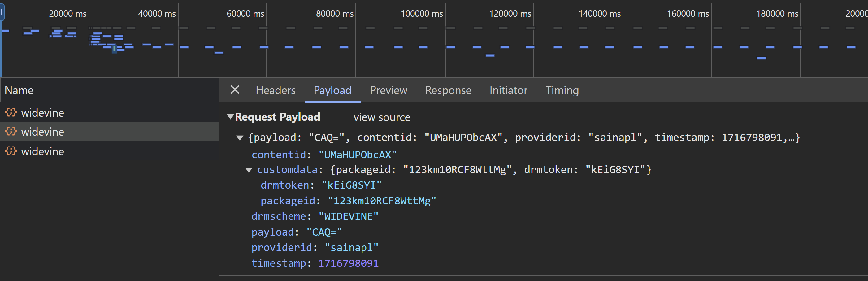Click the JSON icon of the highlighted widevine request
The image size is (868, 281).
click(x=11, y=132)
